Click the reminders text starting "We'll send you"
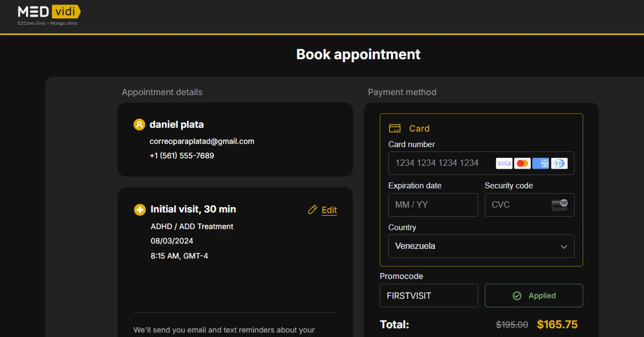 pos(224,330)
